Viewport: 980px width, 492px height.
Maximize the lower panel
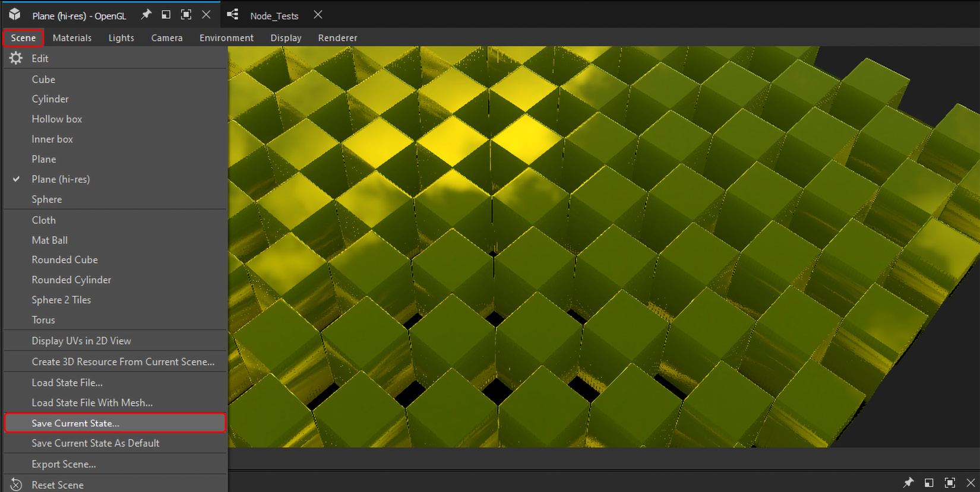[950, 483]
